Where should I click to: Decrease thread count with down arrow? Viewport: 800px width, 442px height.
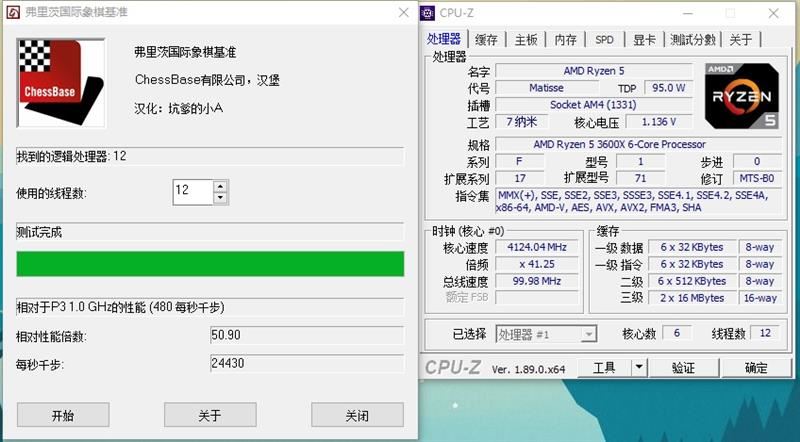tap(220, 199)
